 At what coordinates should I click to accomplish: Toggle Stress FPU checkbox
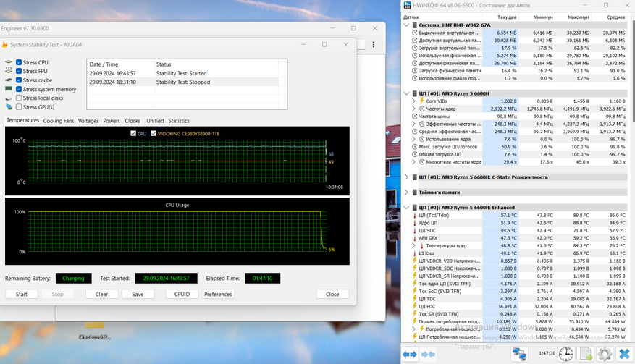pos(19,71)
